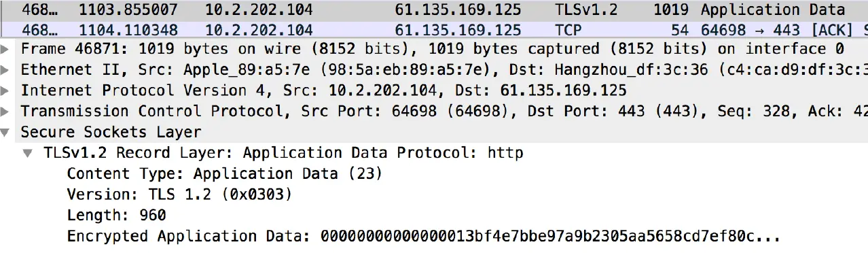
Task: Select the Version: TLS 1.2 field
Action: (x=179, y=195)
